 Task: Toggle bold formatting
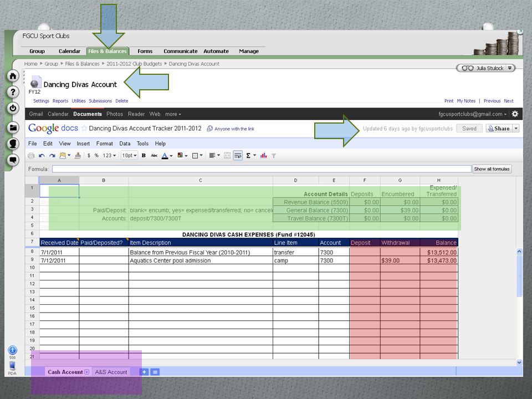click(x=144, y=156)
